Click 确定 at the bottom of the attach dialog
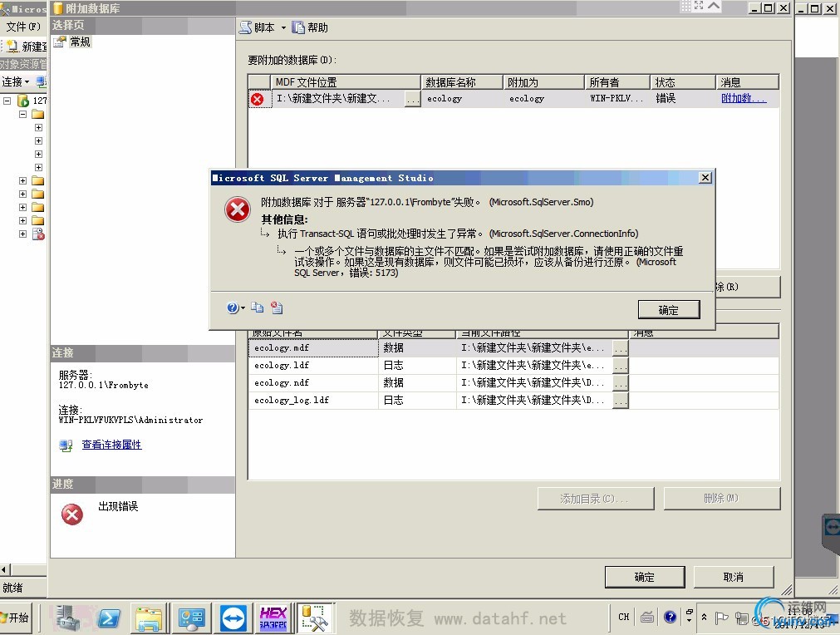 point(645,577)
